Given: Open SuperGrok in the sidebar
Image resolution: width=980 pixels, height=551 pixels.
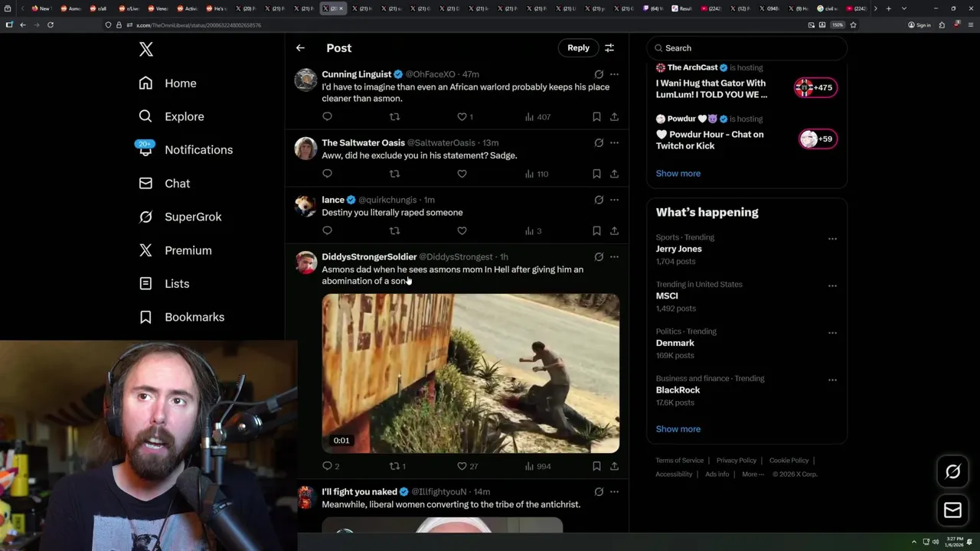Looking at the screenshot, I should pyautogui.click(x=180, y=217).
